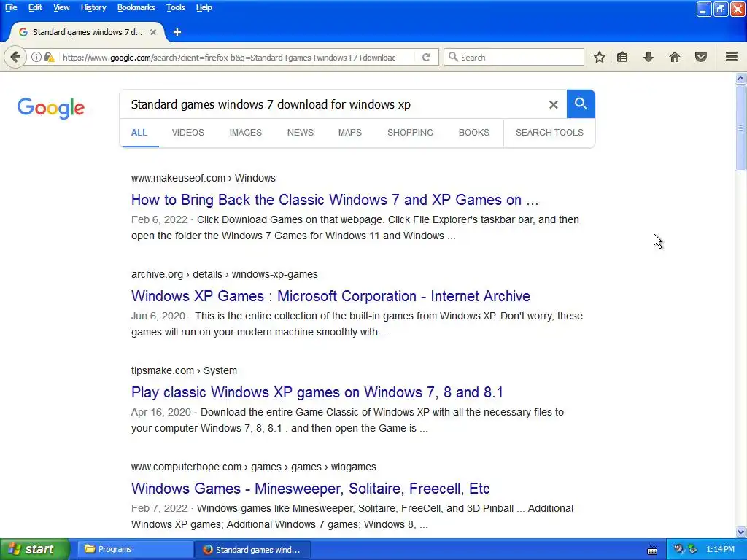Go back with the browser back arrow

tap(15, 57)
